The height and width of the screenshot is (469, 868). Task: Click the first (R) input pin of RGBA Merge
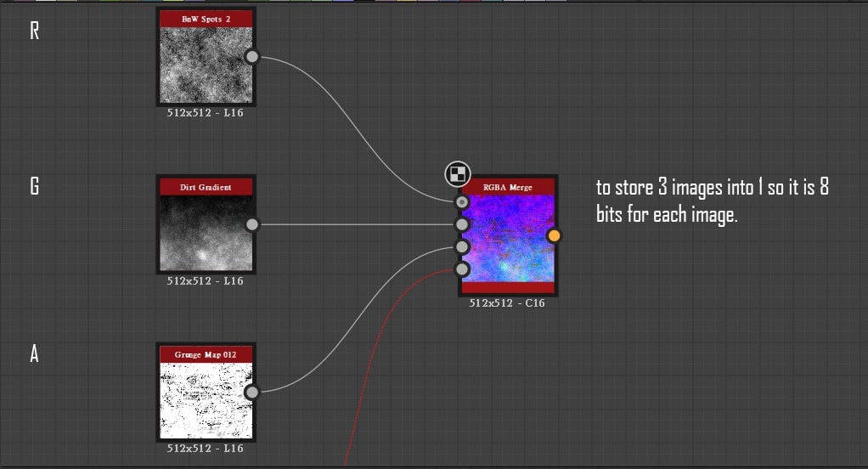(462, 202)
